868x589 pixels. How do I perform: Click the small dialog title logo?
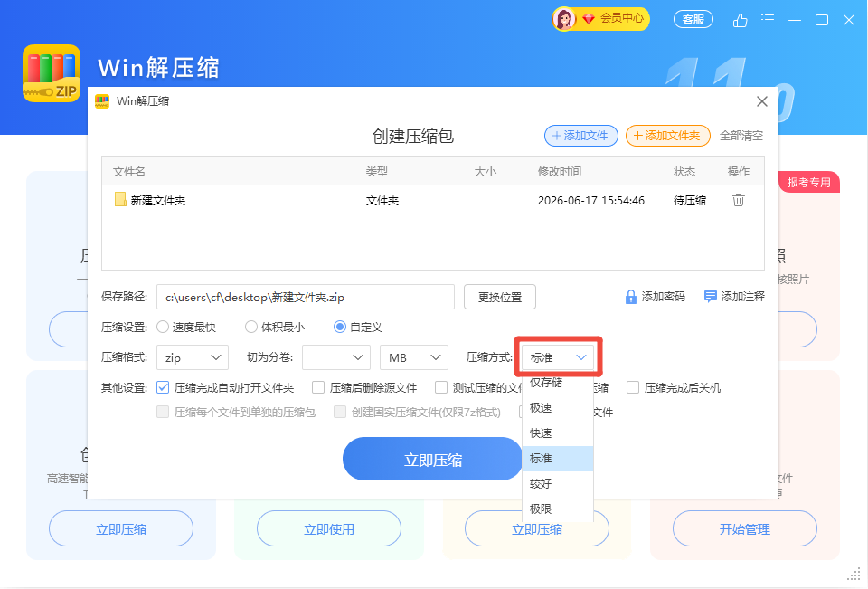click(102, 101)
